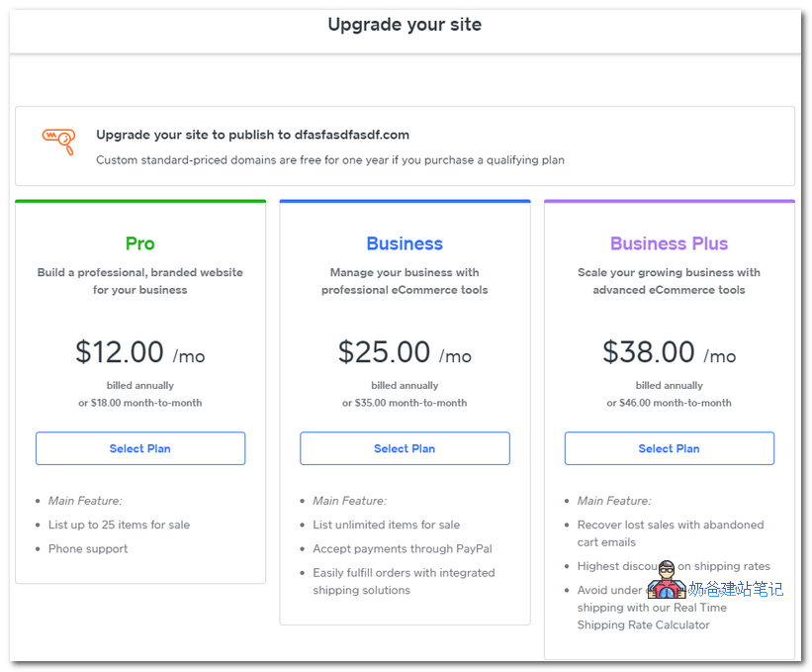Screen dimensions: 812x672
Task: Click the blue Business plan heading
Action: [405, 243]
